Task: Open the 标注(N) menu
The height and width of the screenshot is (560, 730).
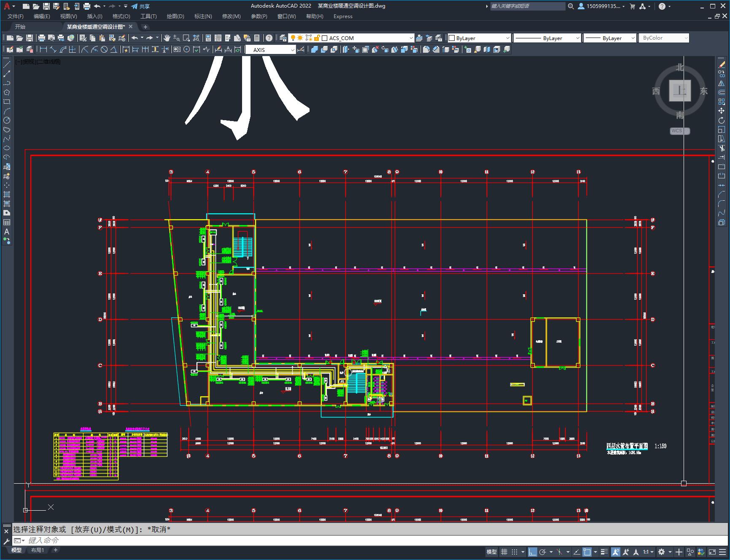Action: [x=203, y=16]
